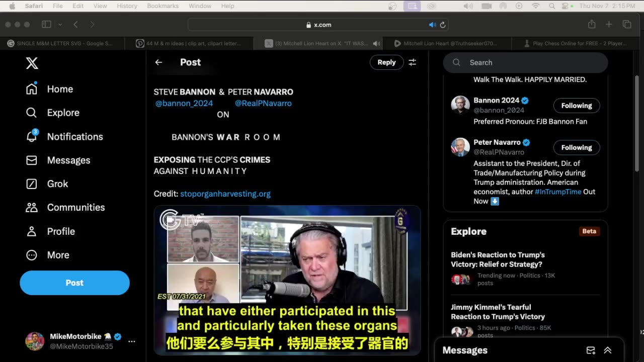Open the Edit menu

tap(78, 6)
